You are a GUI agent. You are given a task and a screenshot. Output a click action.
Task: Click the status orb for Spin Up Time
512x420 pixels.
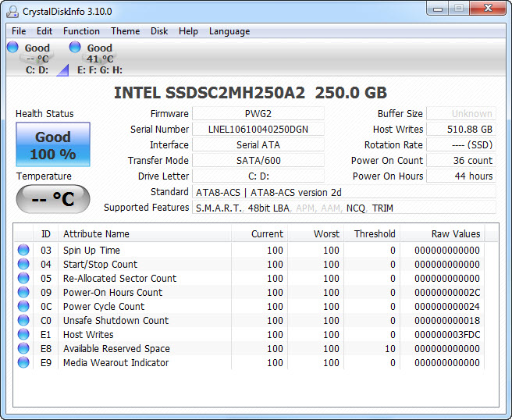tap(23, 250)
